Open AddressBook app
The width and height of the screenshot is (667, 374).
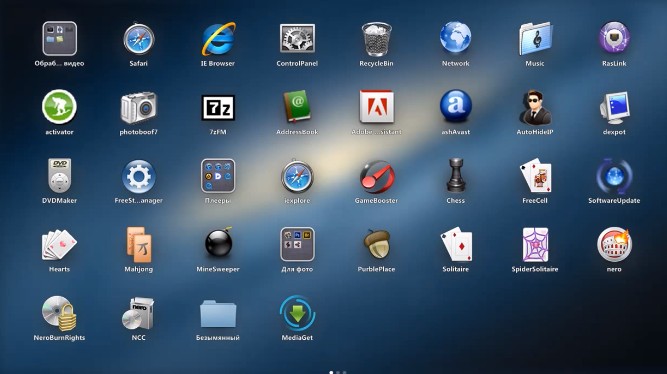coord(297,107)
